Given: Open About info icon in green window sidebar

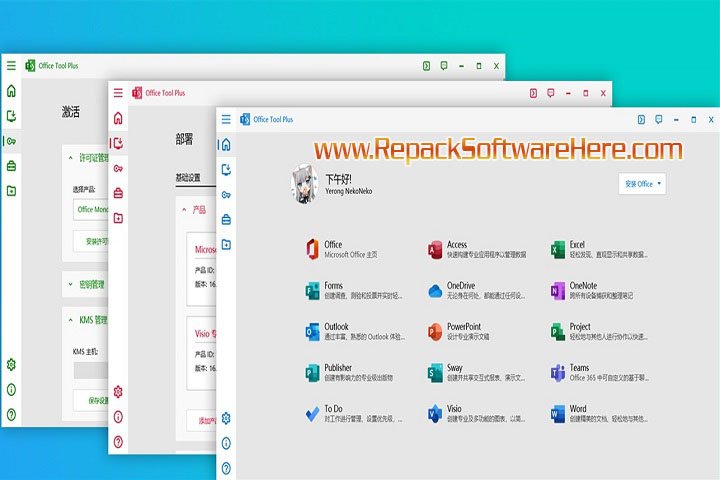Looking at the screenshot, I should tap(11, 390).
